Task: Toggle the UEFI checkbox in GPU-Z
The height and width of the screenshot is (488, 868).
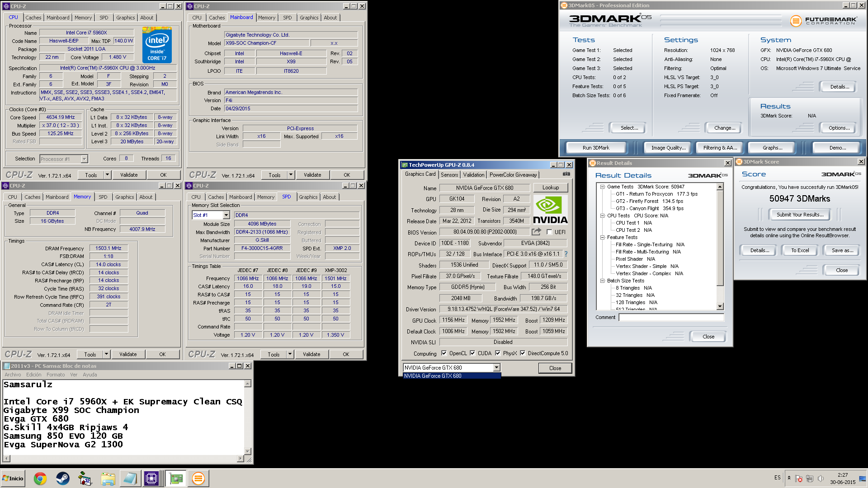Action: 549,232
